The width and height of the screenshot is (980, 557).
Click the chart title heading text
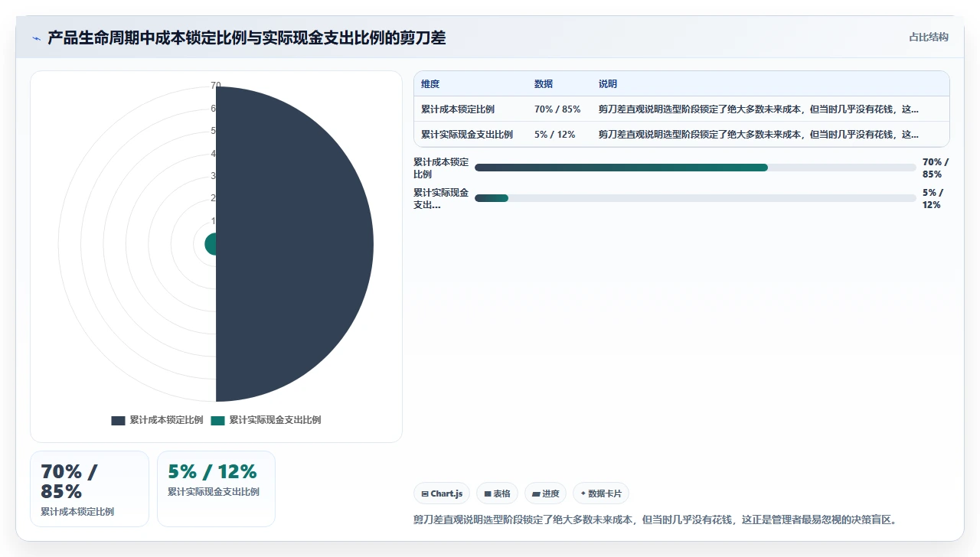(247, 37)
